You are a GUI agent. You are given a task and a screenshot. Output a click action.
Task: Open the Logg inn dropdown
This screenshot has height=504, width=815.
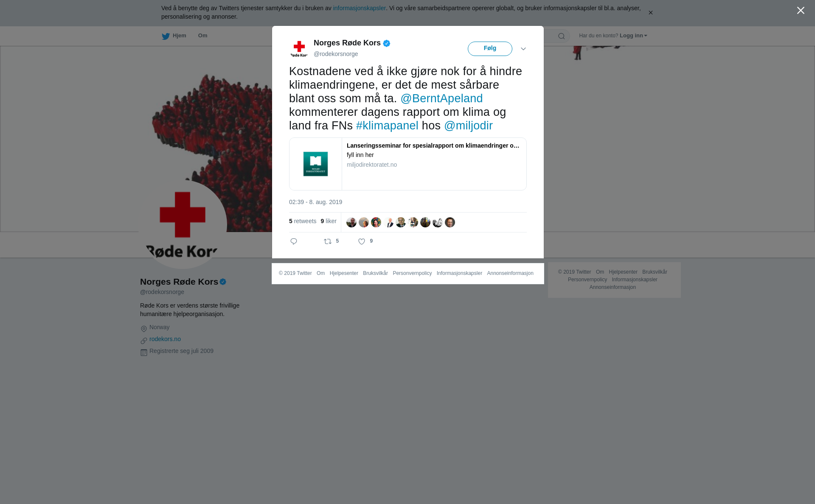coord(633,36)
